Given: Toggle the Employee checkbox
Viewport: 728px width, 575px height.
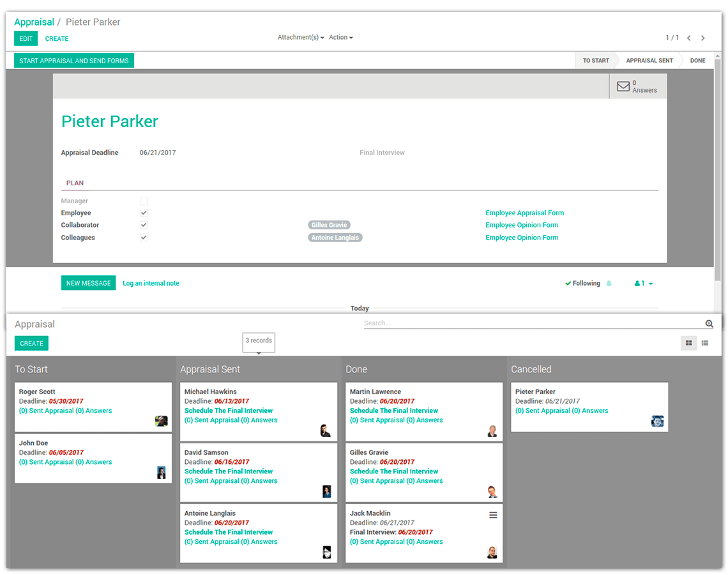Looking at the screenshot, I should (144, 213).
